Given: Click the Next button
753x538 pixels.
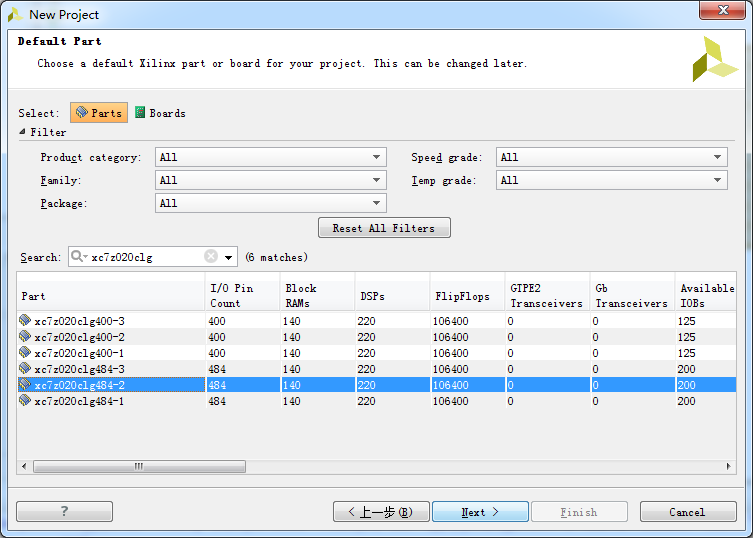Looking at the screenshot, I should click(480, 512).
